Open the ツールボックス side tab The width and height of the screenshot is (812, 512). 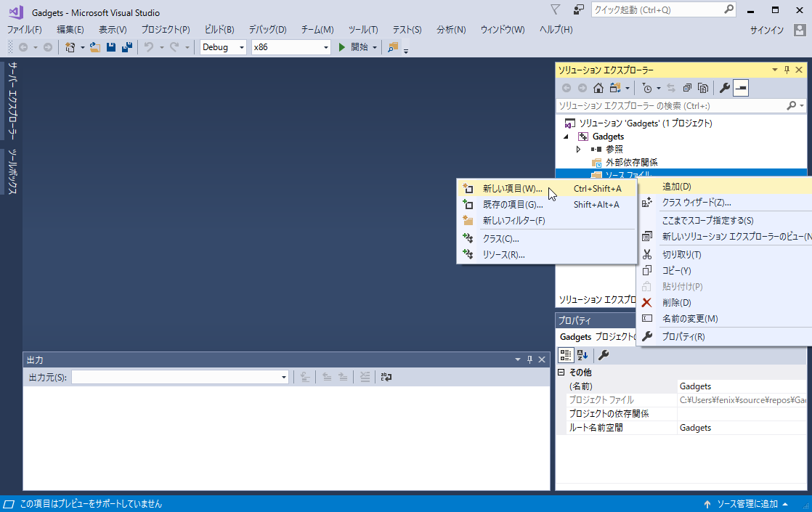tap(12, 172)
